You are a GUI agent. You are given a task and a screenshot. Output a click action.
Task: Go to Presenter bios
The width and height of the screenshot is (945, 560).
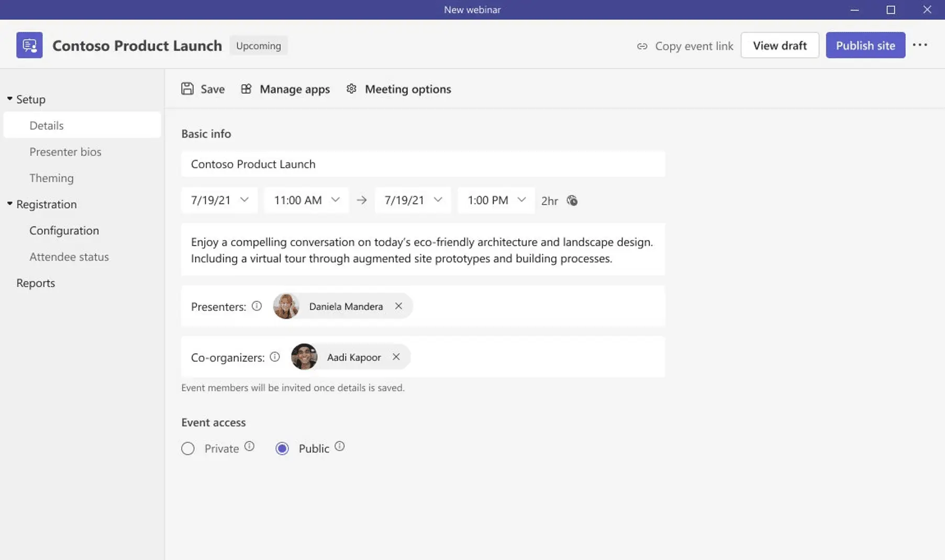pyautogui.click(x=65, y=152)
